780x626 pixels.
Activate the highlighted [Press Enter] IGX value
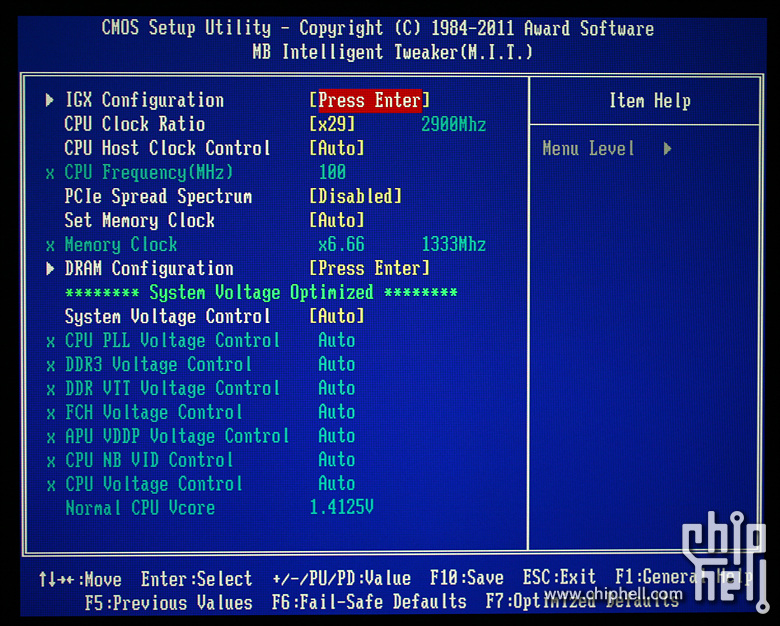click(369, 100)
